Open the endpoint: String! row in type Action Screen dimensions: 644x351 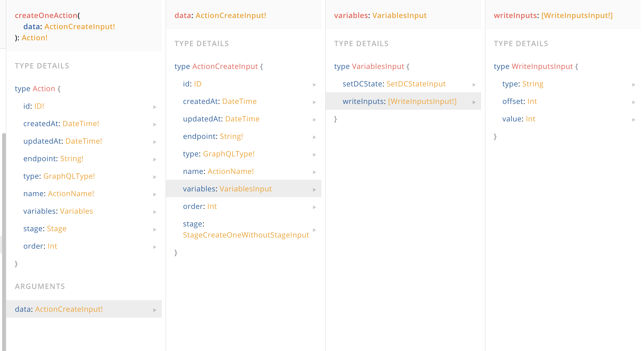pyautogui.click(x=84, y=159)
